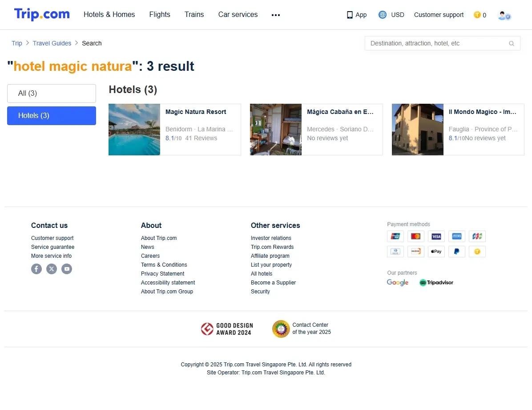
Task: Open the Affiliate program link
Action: pyautogui.click(x=270, y=256)
